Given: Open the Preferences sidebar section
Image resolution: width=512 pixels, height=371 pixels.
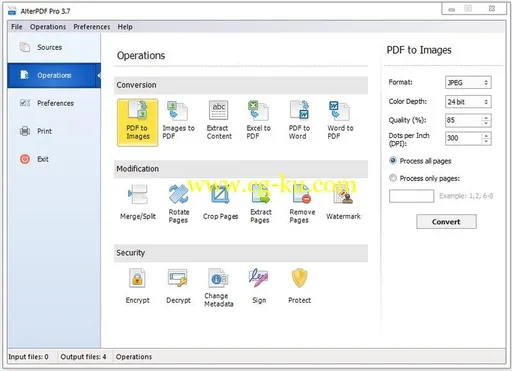Looking at the screenshot, I should pyautogui.click(x=54, y=103).
